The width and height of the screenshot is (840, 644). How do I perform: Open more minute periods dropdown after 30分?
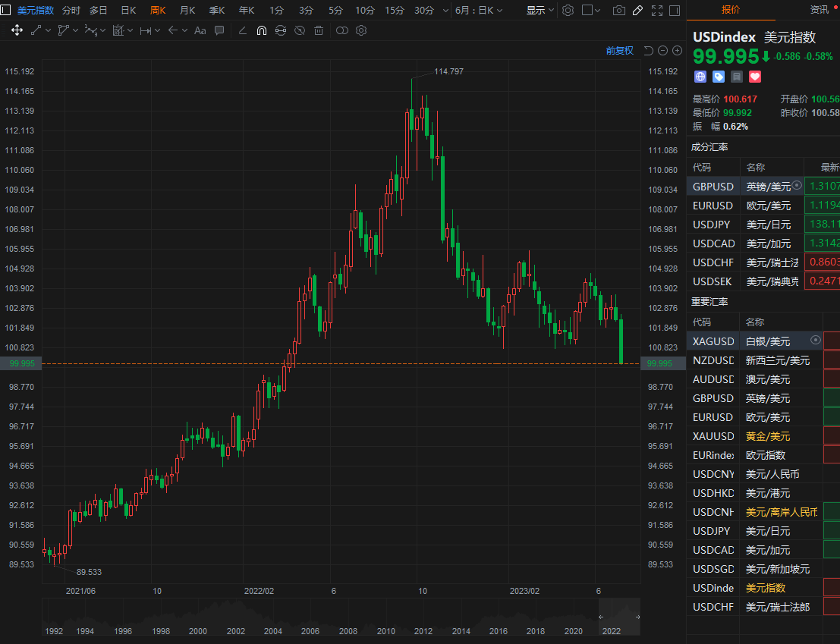pos(445,10)
